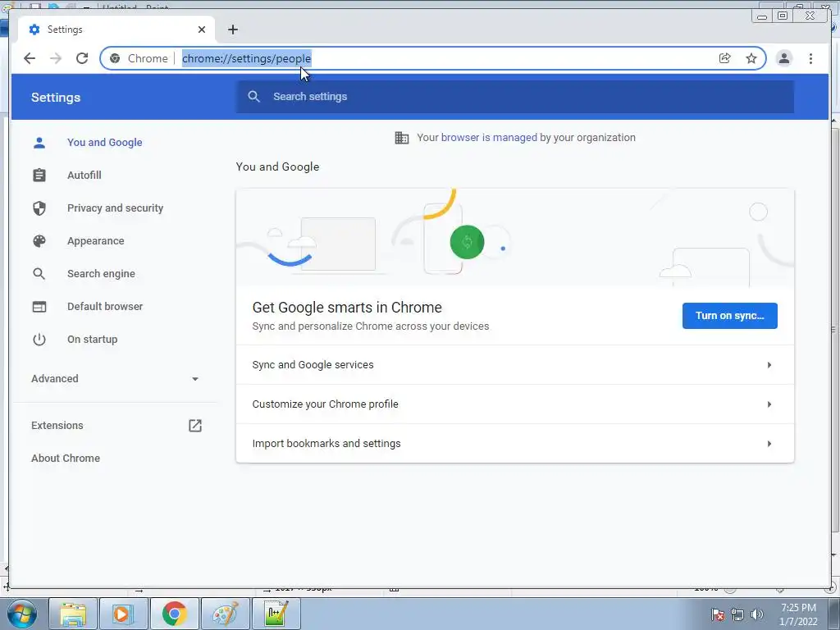Share this page icon in address bar
Image resolution: width=840 pixels, height=630 pixels.
(x=725, y=58)
